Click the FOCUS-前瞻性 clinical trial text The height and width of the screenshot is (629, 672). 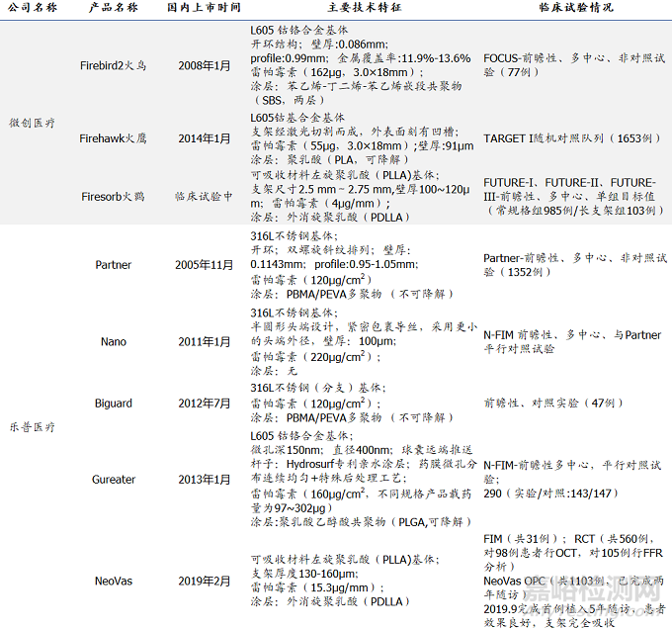[574, 65]
